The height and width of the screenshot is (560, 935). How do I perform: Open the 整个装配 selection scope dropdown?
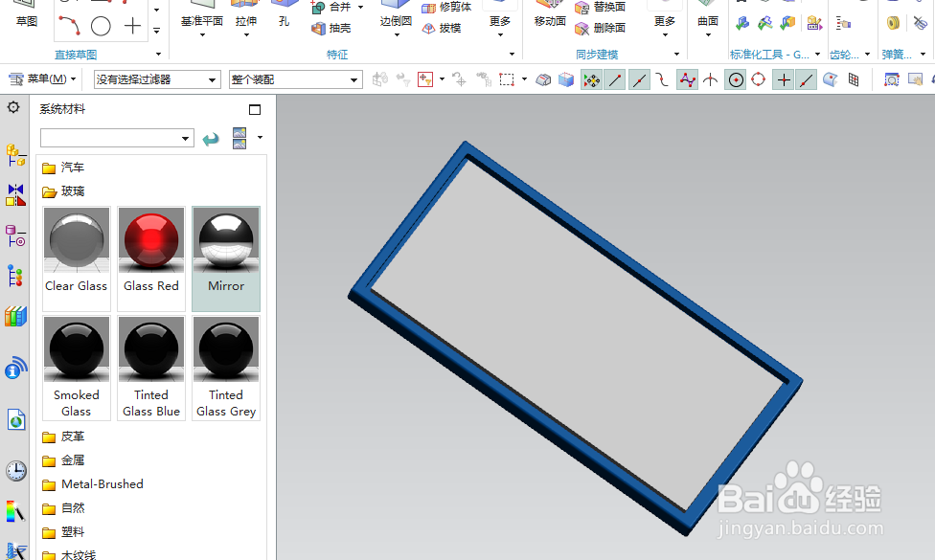(x=296, y=79)
